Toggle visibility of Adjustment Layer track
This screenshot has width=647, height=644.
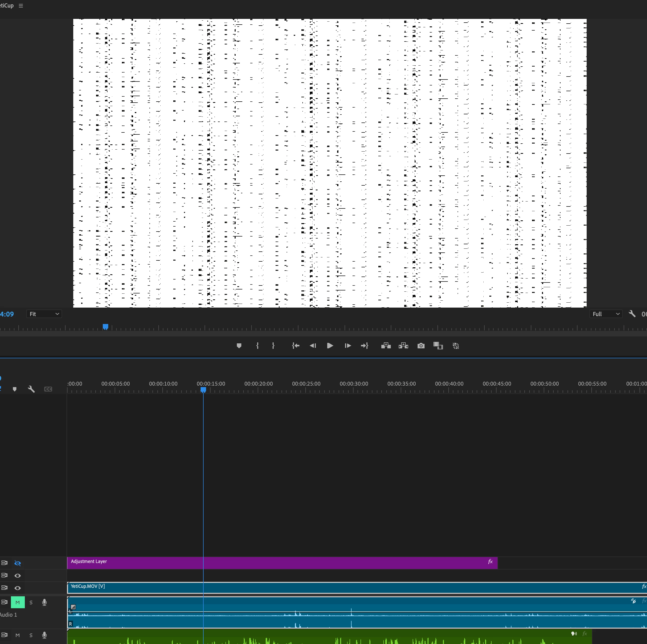[x=18, y=563]
